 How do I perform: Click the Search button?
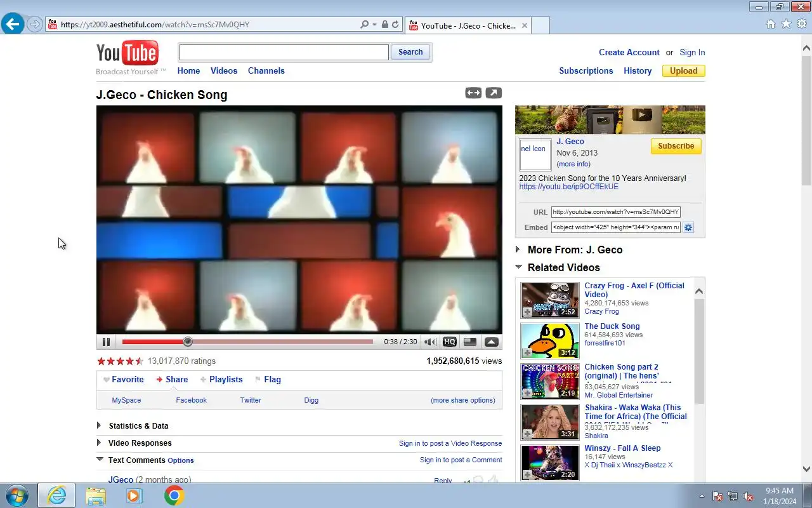(410, 52)
